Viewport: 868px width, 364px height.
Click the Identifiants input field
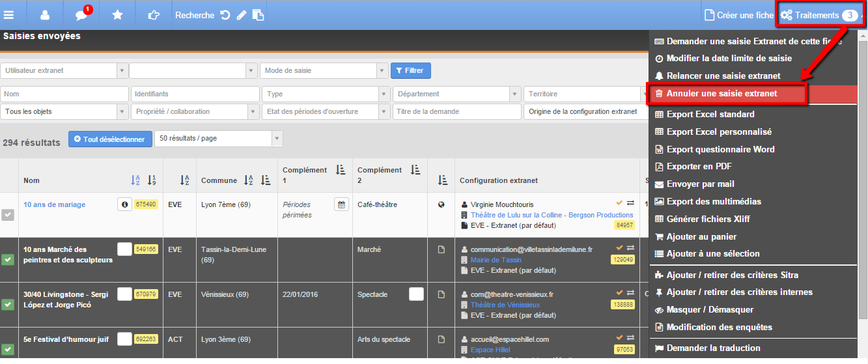pos(195,94)
